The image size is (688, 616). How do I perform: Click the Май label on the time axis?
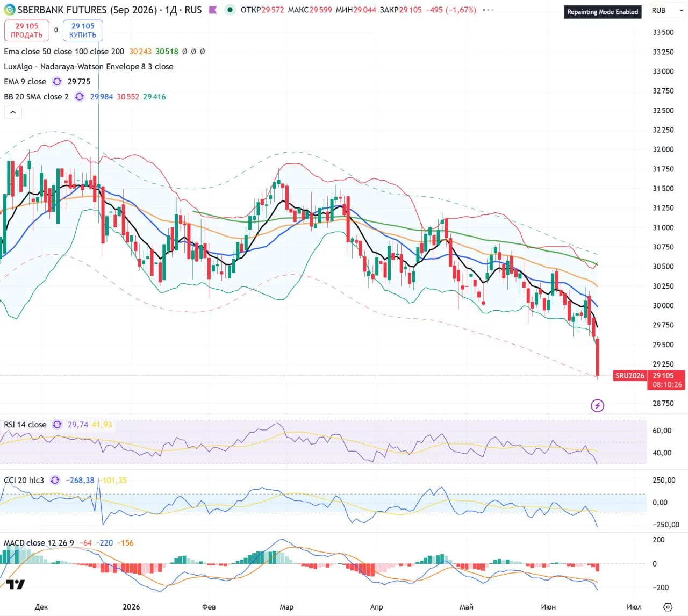pos(467,607)
